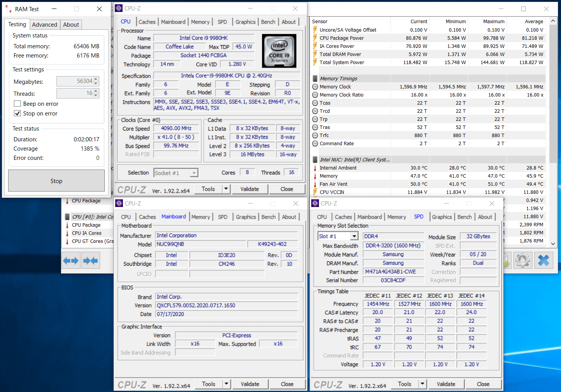
Task: Open the About tab in RAM Test
Action: (x=71, y=25)
